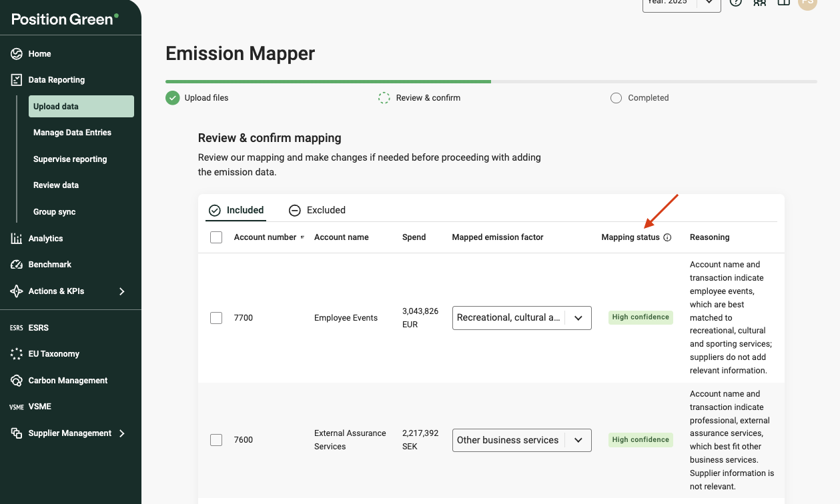Image resolution: width=840 pixels, height=504 pixels.
Task: Select the Included tab
Action: click(236, 210)
